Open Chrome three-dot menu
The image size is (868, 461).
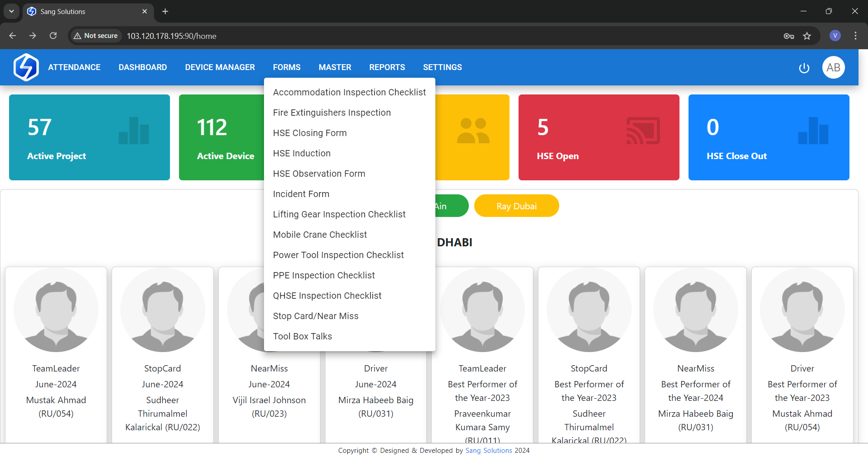click(x=855, y=36)
